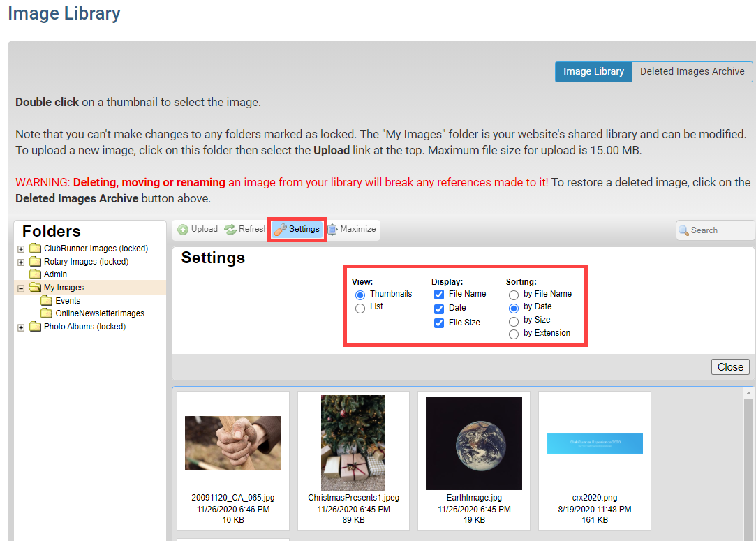The width and height of the screenshot is (756, 541).
Task: Open the Photo Albums (locked) folder
Action: (85, 327)
